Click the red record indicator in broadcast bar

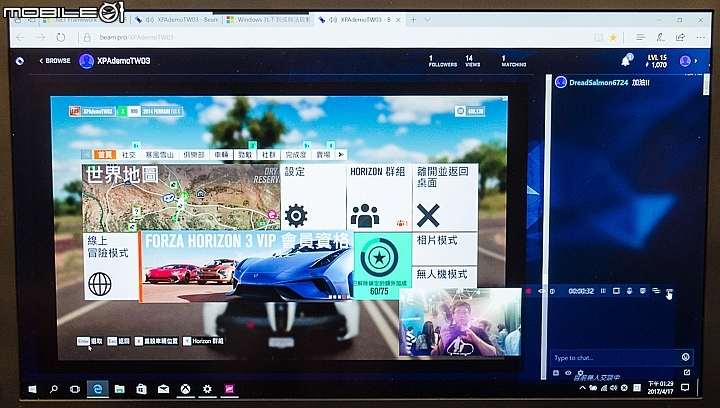click(528, 291)
